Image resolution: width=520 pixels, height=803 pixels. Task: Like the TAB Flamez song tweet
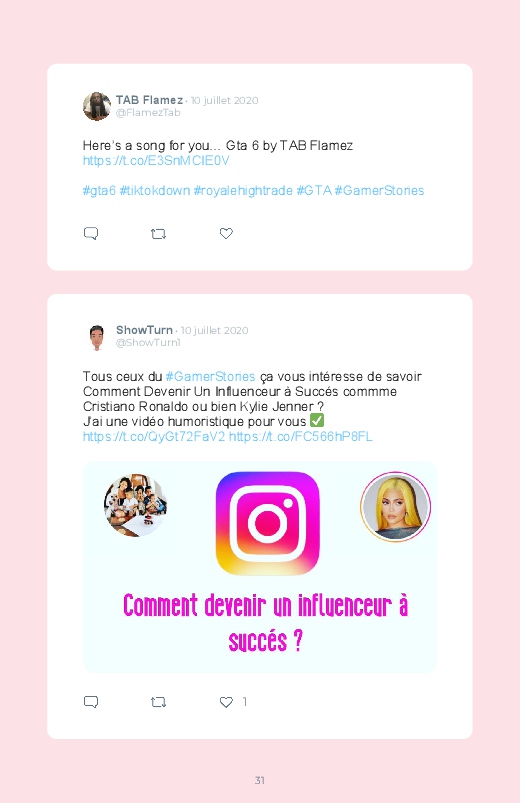coord(226,234)
